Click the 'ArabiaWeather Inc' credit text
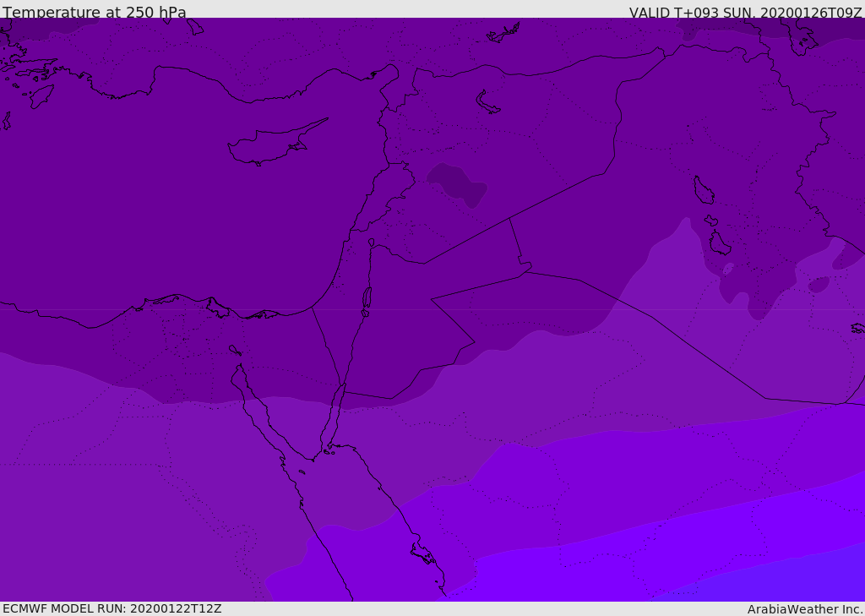Screen dimensions: 865x616 pos(804,609)
